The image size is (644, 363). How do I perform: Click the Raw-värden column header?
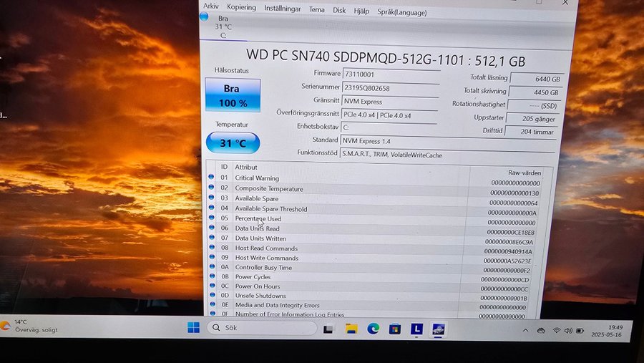coord(525,173)
